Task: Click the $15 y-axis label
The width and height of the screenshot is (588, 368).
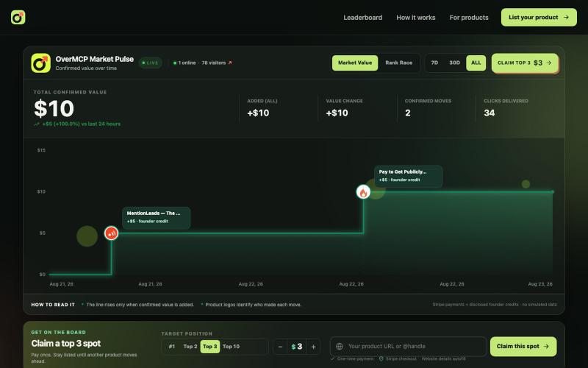Action: pyautogui.click(x=41, y=150)
